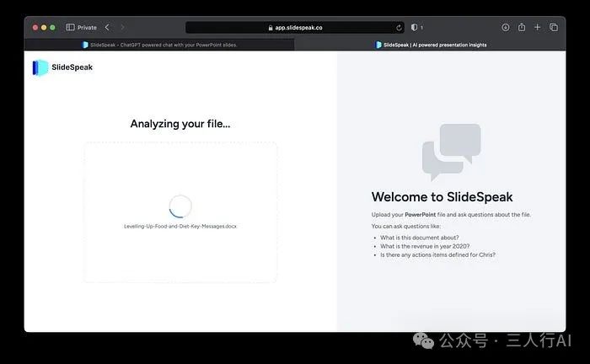Screen dimensions: 590x364
Task: Click the SlideSpeak brand name text
Action: 72,67
